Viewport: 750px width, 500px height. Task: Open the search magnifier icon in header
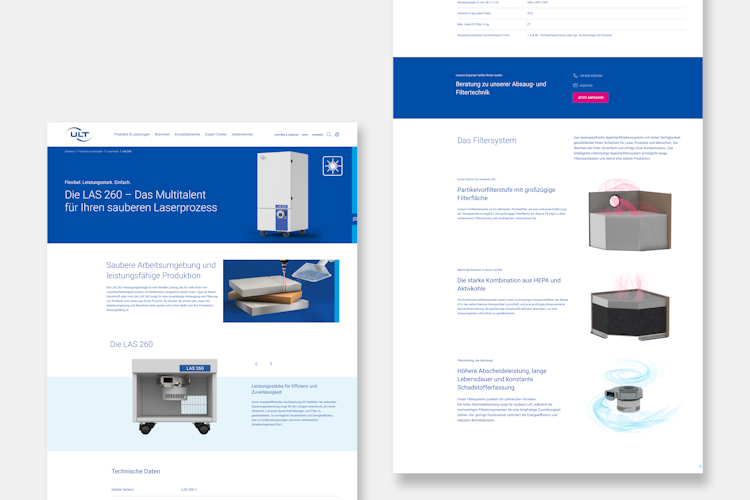(x=329, y=134)
